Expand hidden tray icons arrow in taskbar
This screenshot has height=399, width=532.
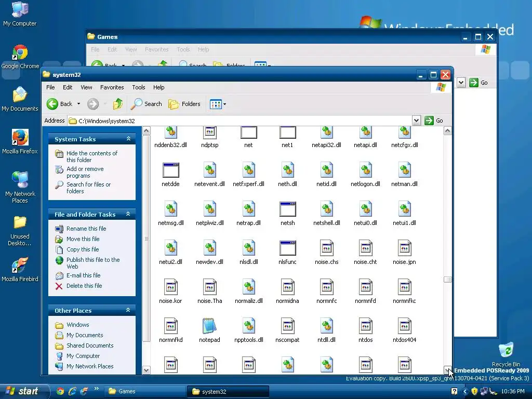[465, 392]
